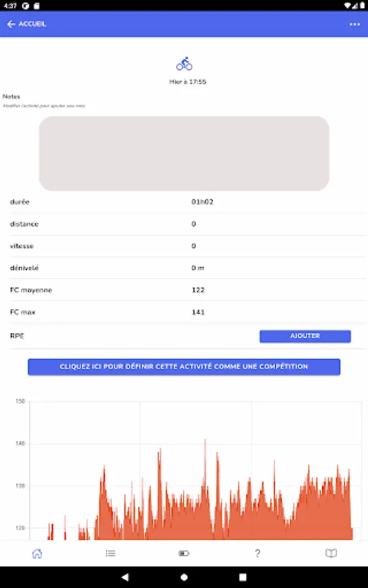This screenshot has width=368, height=588.
Task: Open the battery icon tab
Action: [x=184, y=553]
